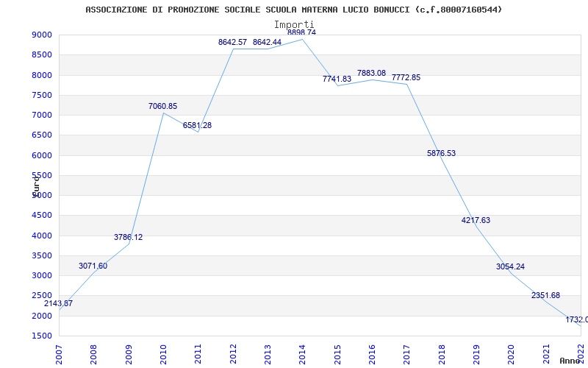The height and width of the screenshot is (368, 588).
Task: Select the 7741.83 data label
Action: point(337,79)
